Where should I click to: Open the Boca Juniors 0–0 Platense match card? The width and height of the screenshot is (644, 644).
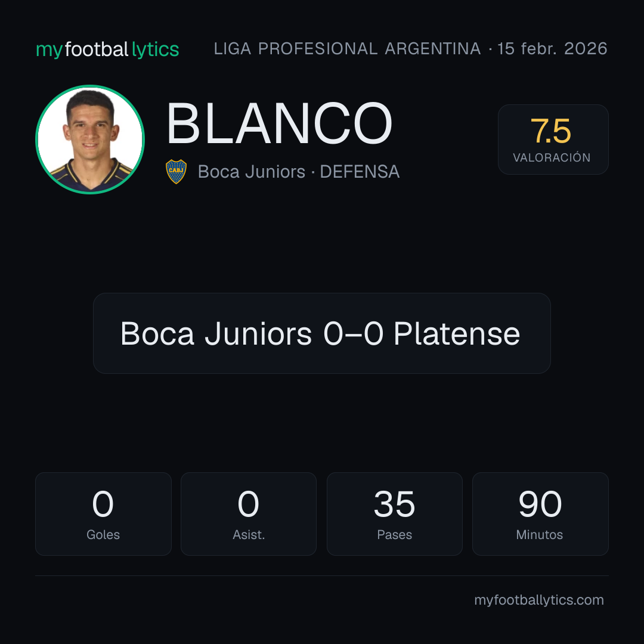click(321, 333)
